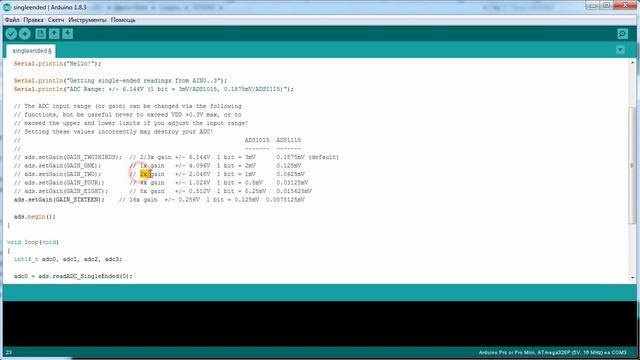Click the void loop(void) declaration

tap(33, 242)
